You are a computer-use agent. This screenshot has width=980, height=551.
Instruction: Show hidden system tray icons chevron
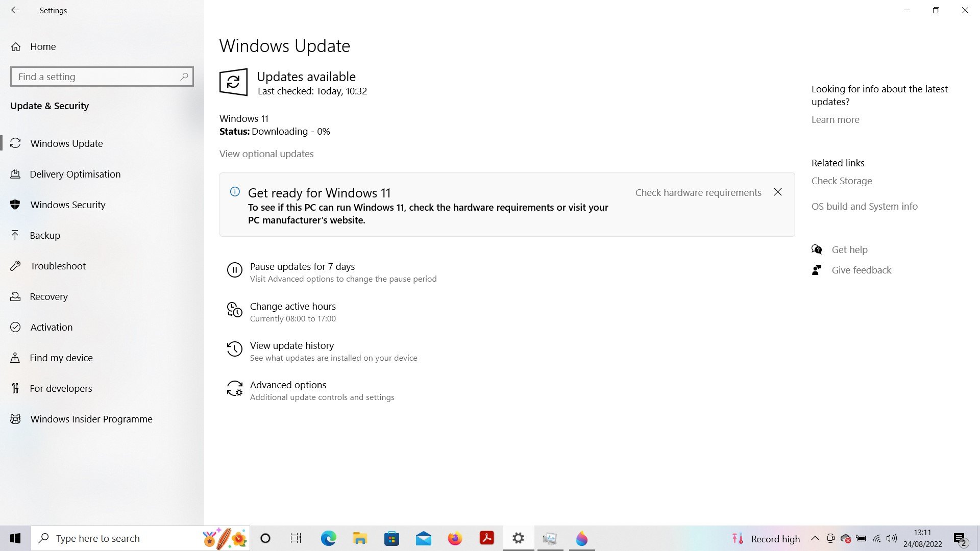point(815,538)
